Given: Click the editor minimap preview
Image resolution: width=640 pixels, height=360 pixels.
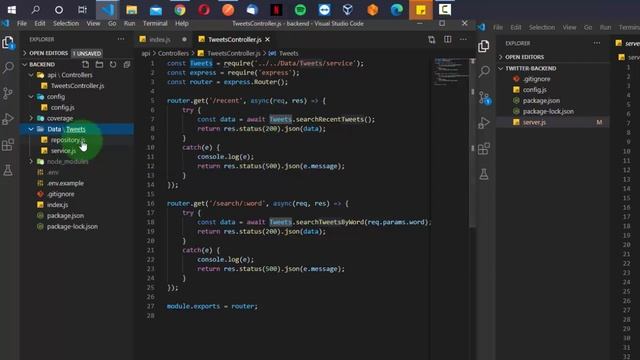Looking at the screenshot, I should click(451, 72).
